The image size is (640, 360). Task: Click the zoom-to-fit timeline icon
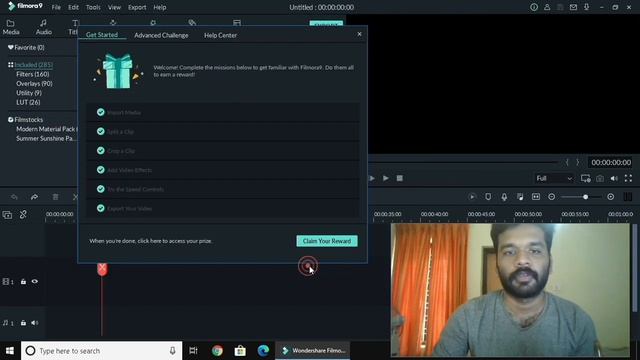536,197
